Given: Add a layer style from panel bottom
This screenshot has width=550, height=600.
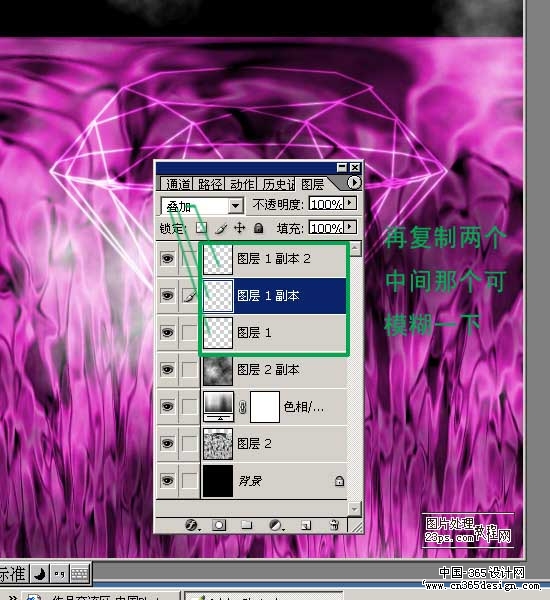Looking at the screenshot, I should [x=192, y=525].
